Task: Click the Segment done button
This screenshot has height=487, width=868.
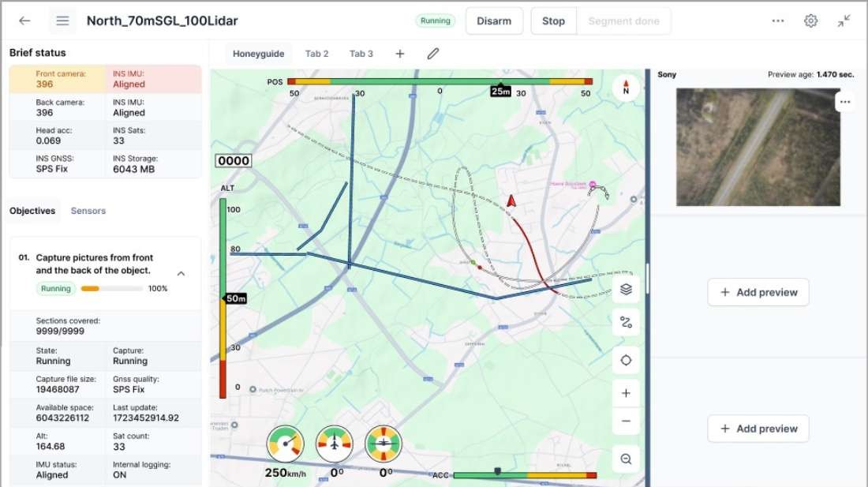Action: (x=623, y=21)
